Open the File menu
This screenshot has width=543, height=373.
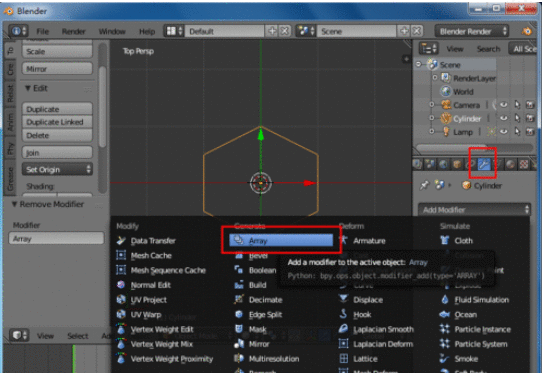point(43,32)
